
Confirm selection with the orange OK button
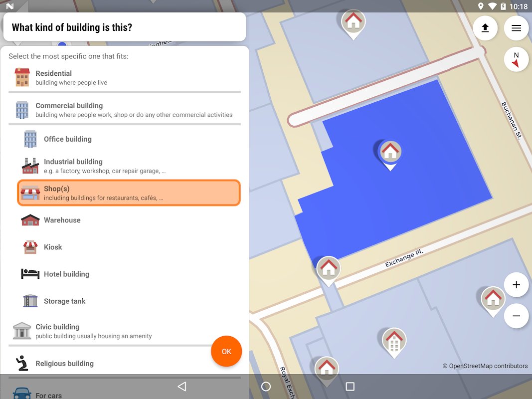point(226,352)
